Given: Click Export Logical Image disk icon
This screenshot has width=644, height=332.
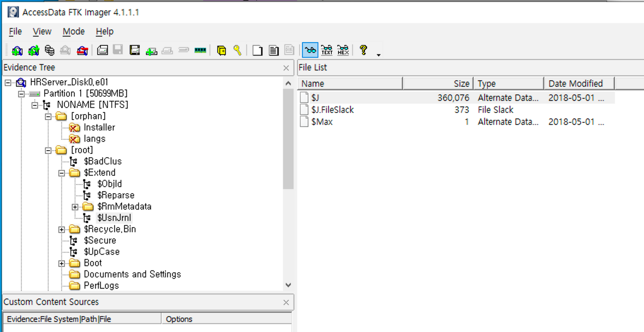Looking at the screenshot, I should click(x=135, y=50).
